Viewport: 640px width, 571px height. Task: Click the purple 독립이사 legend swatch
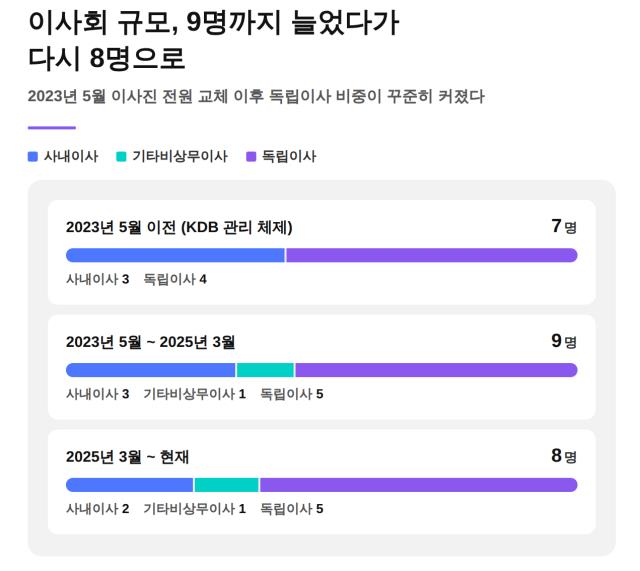point(251,157)
